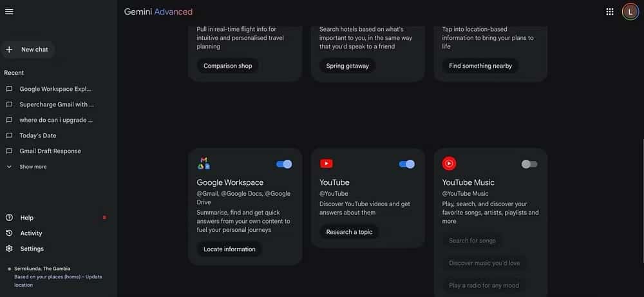Viewport: 644px width, 297px height.
Task: Click the @YouTube Music handle text
Action: coord(466,193)
